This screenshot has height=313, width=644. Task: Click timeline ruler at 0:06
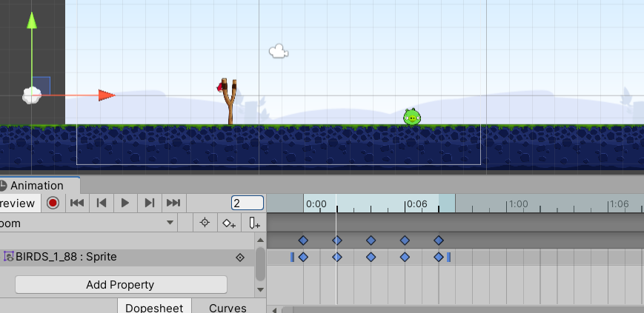click(417, 204)
